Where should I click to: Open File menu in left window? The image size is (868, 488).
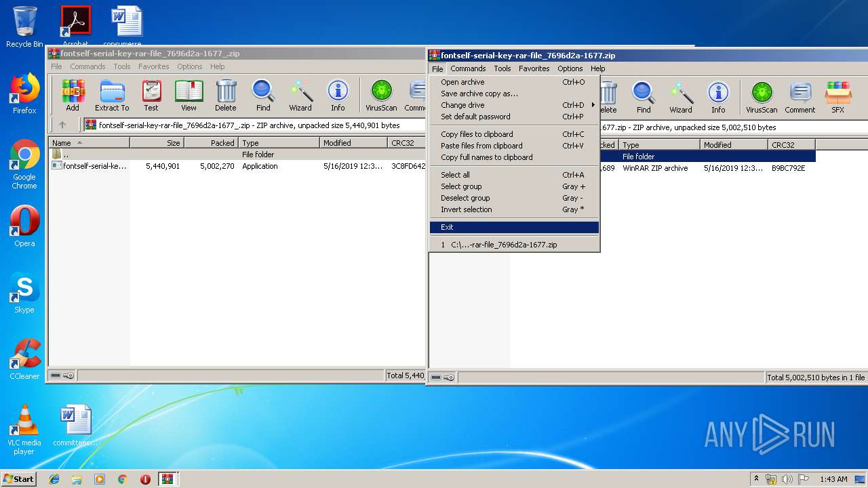(x=56, y=66)
